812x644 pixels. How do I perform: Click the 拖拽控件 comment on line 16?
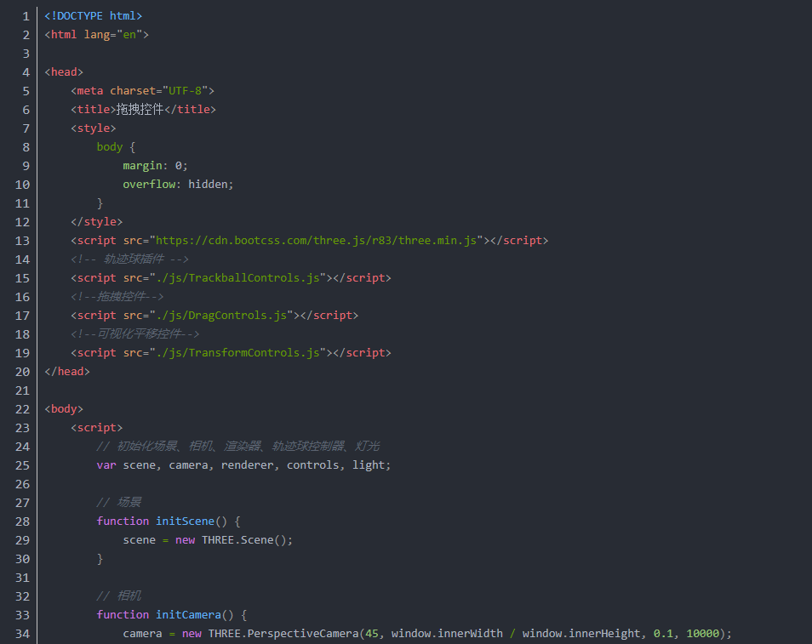(117, 297)
